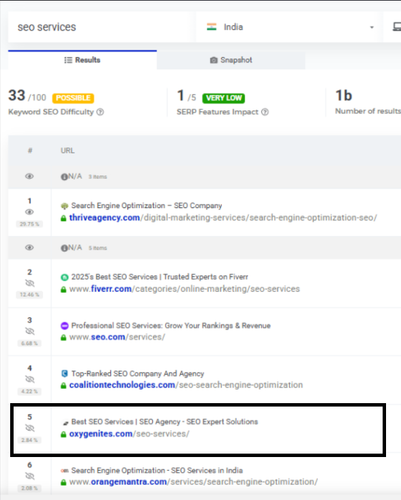Open the oxygenites.com/seo-services/ URL link
The image size is (401, 500).
129,434
